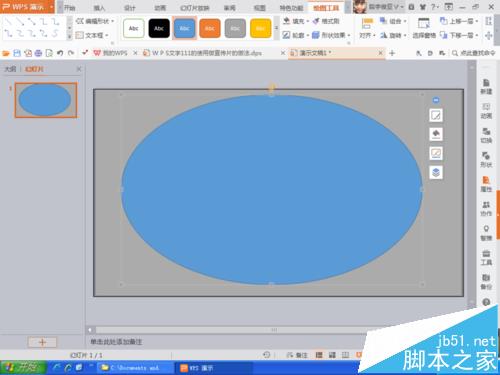Add a new slide with the plus button
This screenshot has width=500, height=375.
[x=42, y=342]
